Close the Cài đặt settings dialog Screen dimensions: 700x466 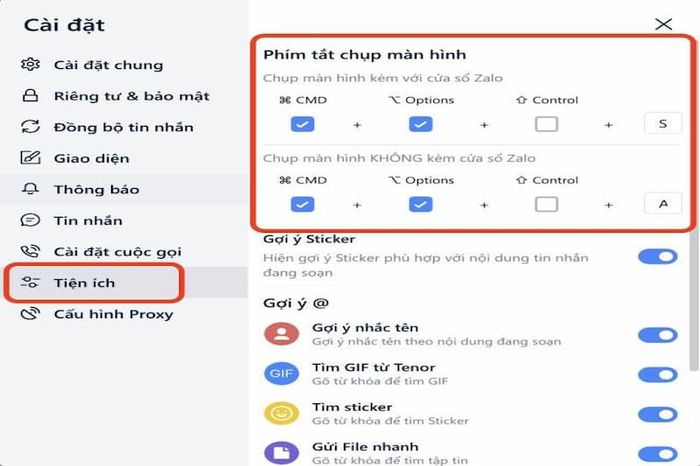click(x=663, y=24)
